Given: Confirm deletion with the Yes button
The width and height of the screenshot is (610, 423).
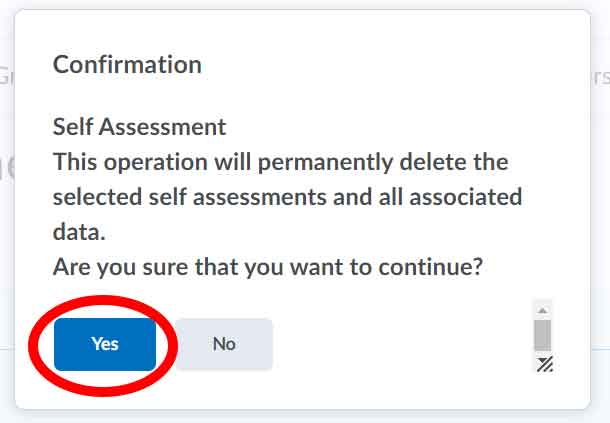Looking at the screenshot, I should (x=105, y=344).
